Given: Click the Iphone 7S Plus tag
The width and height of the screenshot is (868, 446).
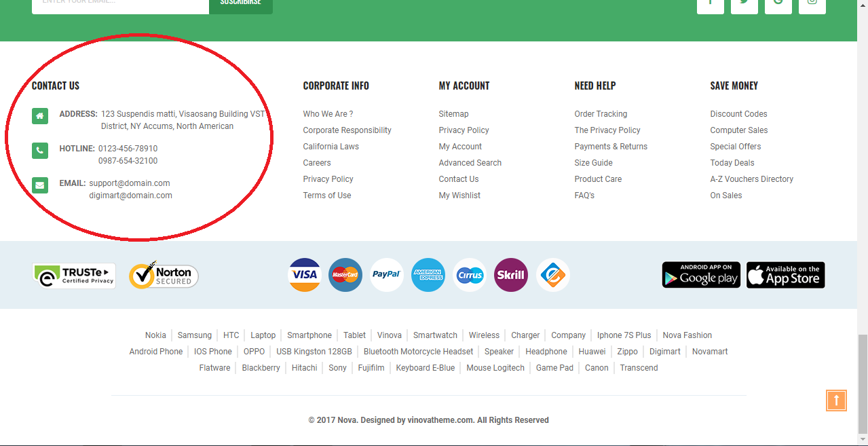Looking at the screenshot, I should pos(624,335).
